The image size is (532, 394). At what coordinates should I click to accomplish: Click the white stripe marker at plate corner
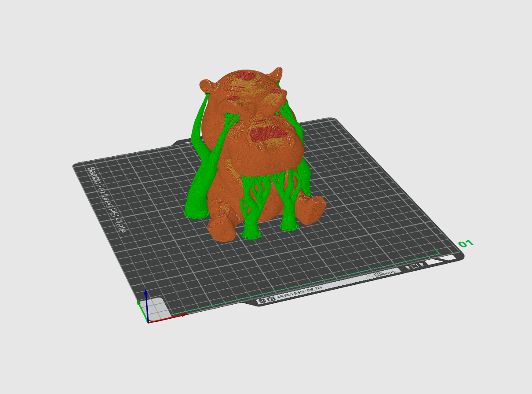[x=440, y=260]
